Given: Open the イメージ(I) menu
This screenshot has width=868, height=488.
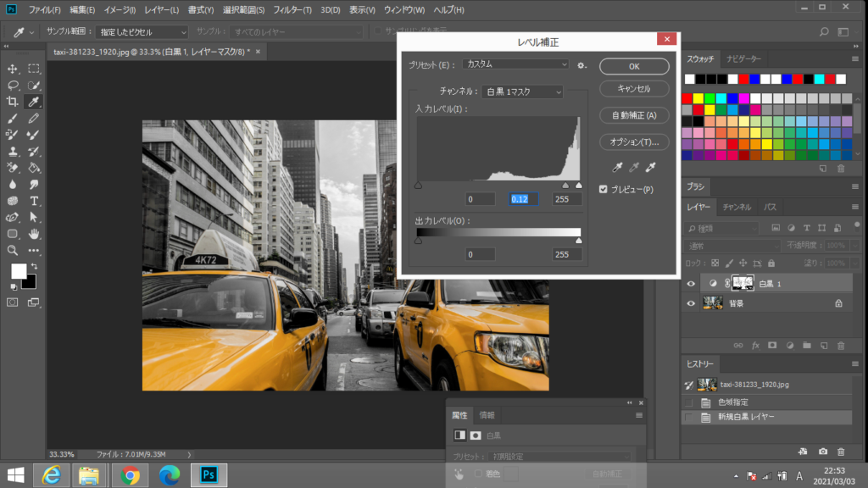Looking at the screenshot, I should coord(120,10).
